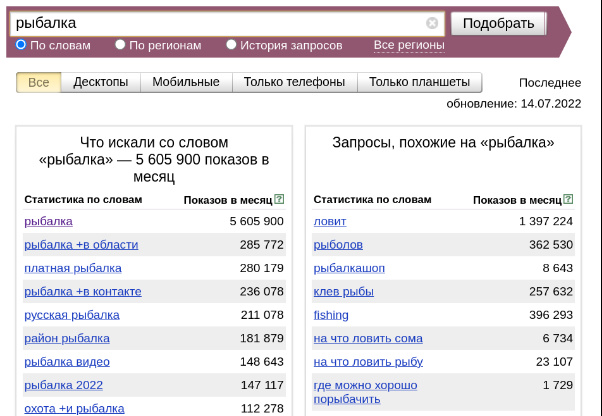
Task: Click the 'fishing' similar query link
Action: 331,315
